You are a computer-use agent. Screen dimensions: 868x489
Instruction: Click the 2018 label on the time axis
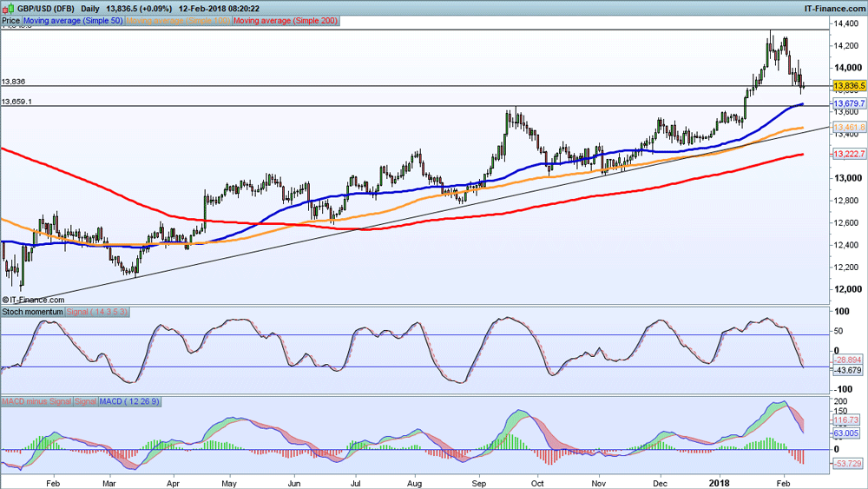coord(720,483)
